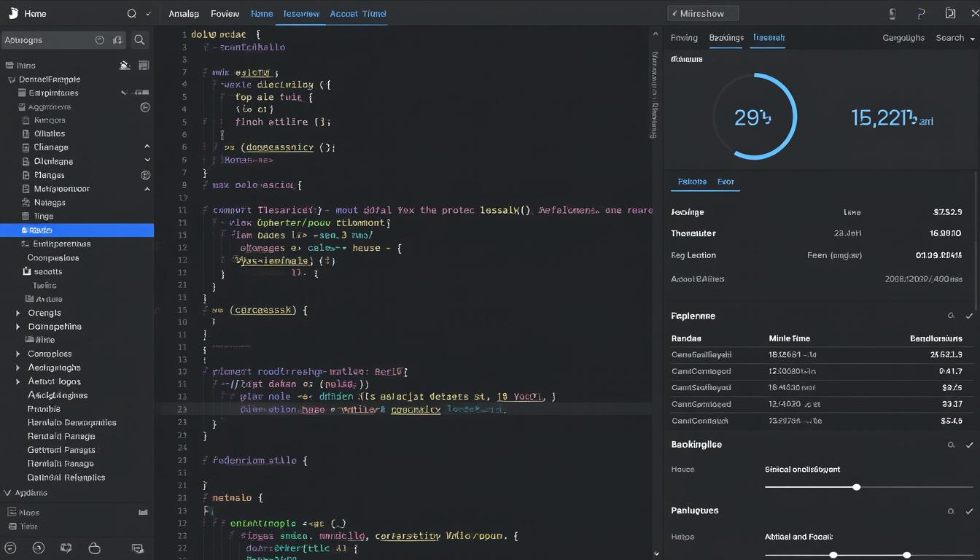980x560 pixels.
Task: Click the right handle of Abtical and Focalt slider
Action: pyautogui.click(x=906, y=555)
